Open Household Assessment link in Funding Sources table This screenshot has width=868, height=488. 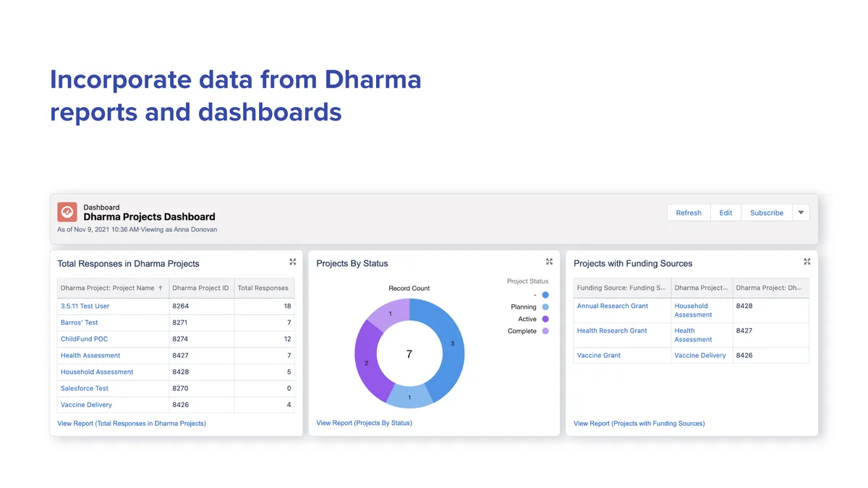pyautogui.click(x=693, y=310)
